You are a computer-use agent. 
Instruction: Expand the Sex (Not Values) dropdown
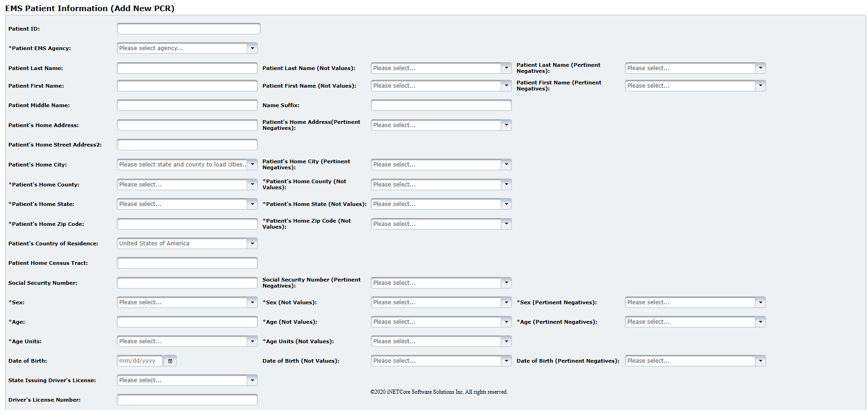click(x=441, y=302)
